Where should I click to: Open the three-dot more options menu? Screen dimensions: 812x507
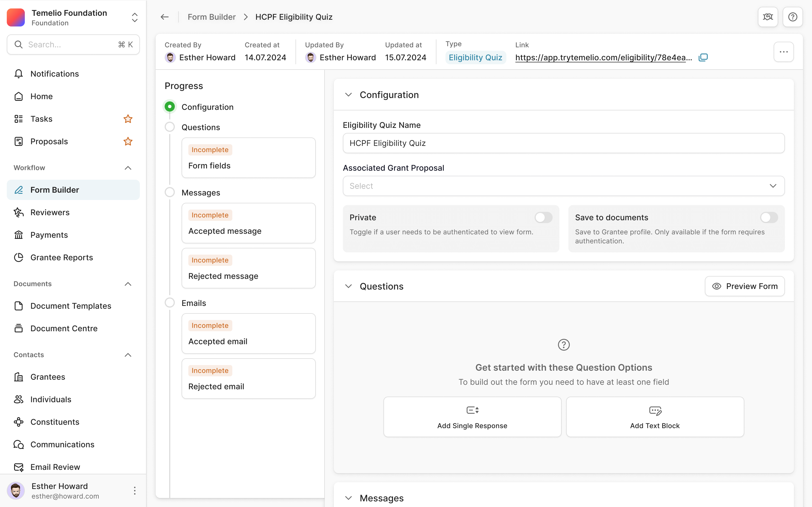(x=784, y=52)
